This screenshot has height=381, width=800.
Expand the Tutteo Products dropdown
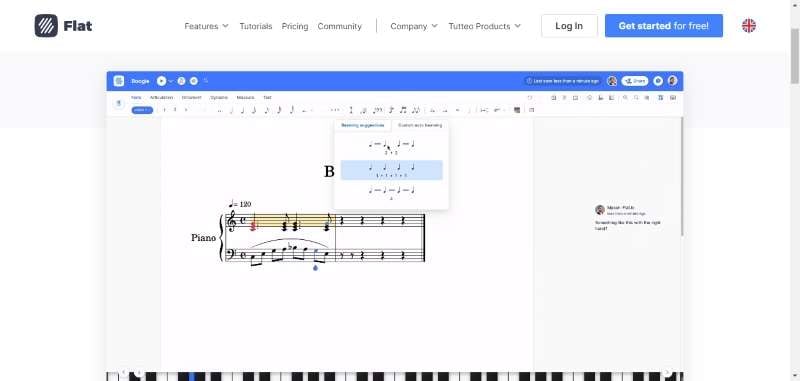[x=485, y=26]
